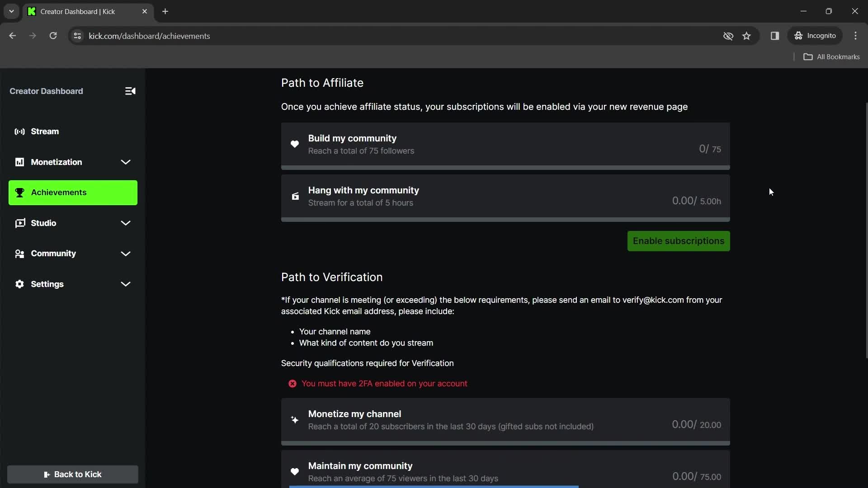The image size is (868, 488).
Task: Click the Settings sidebar icon
Action: coord(20,284)
